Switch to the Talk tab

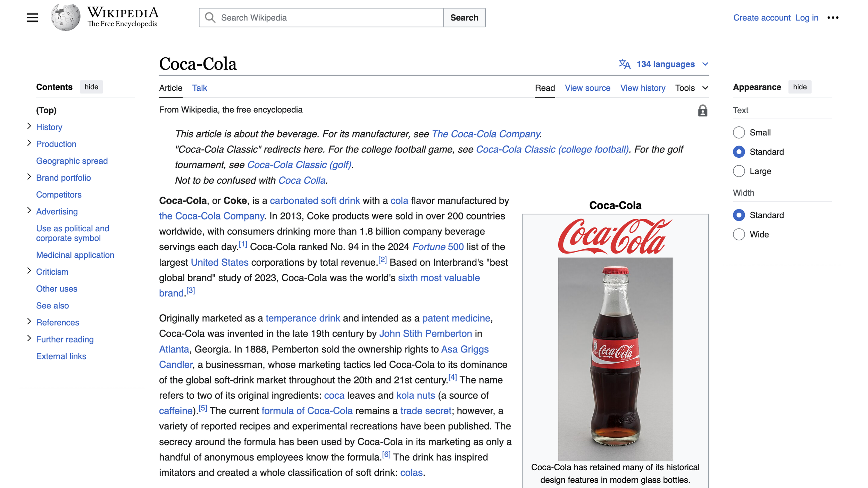tap(199, 88)
